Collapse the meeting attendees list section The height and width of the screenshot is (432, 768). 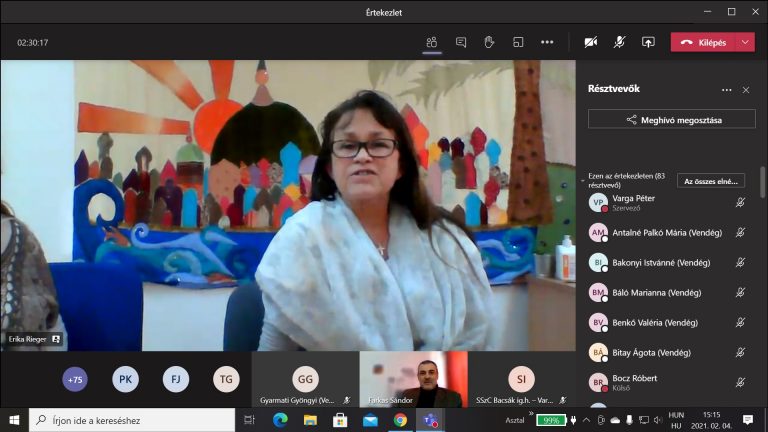tap(583, 181)
